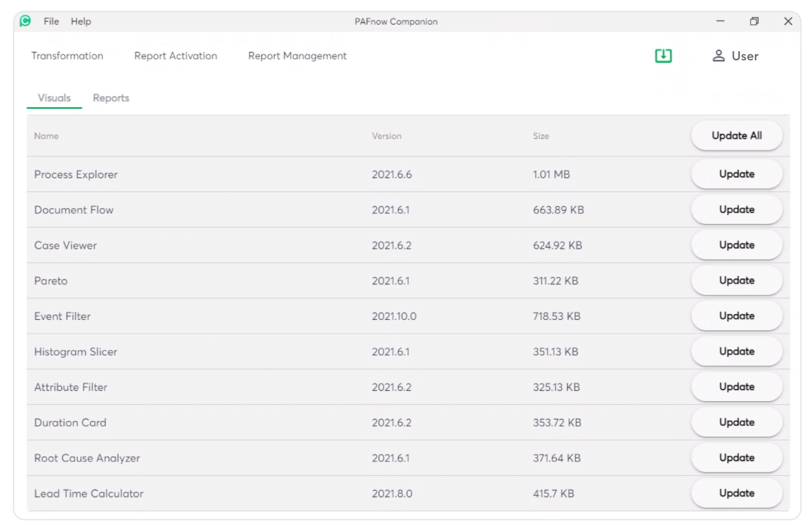812x531 pixels.
Task: Update the Lead Time Calculator visual
Action: point(736,493)
